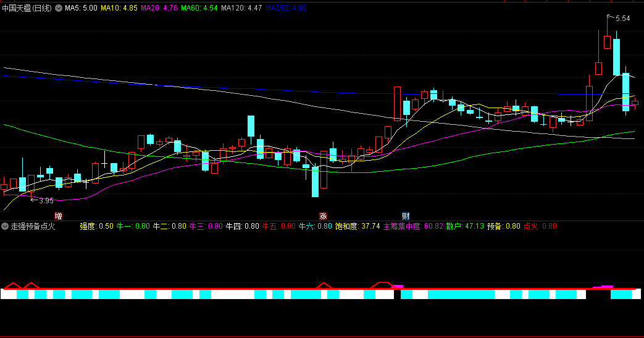
Task: Click the 牛五: 0.80 value
Action: (279, 226)
